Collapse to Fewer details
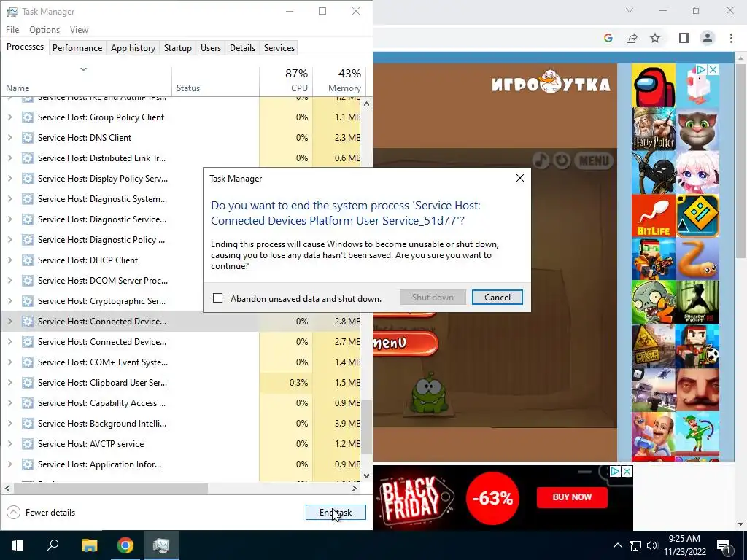This screenshot has height=560, width=747. coord(41,513)
